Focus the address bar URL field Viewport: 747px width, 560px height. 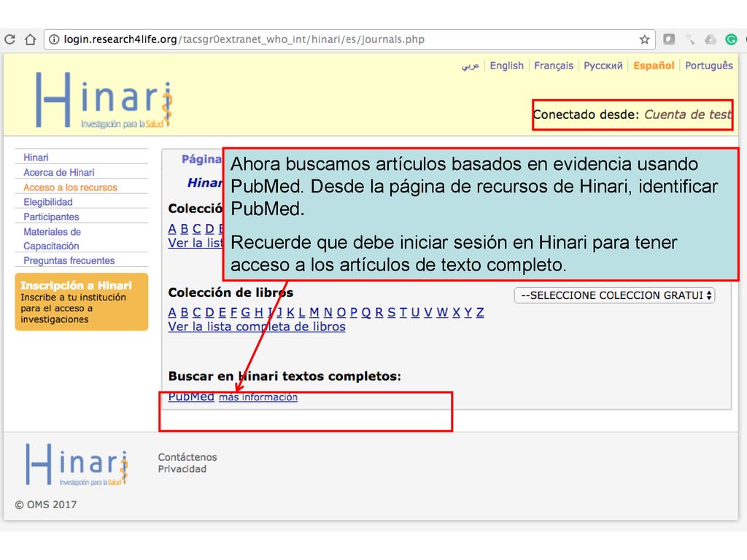350,39
